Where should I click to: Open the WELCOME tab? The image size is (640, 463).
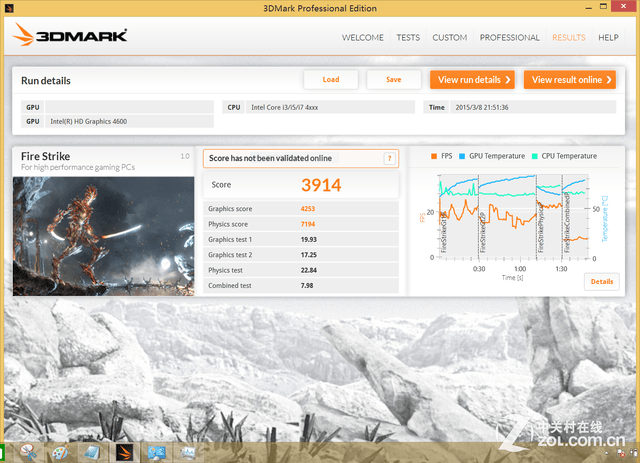point(362,38)
